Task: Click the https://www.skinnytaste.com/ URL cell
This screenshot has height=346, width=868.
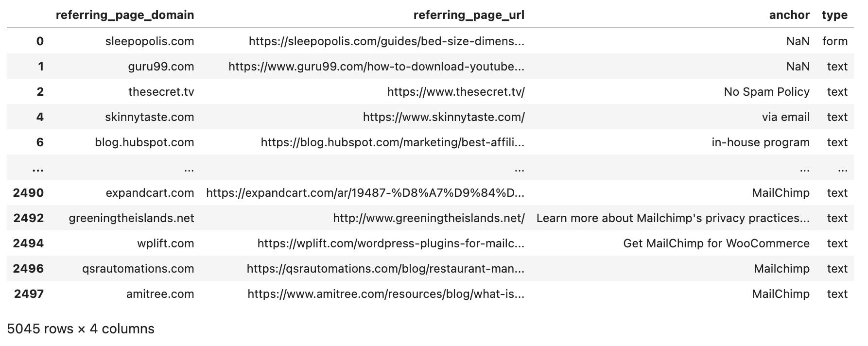Action: tap(444, 117)
